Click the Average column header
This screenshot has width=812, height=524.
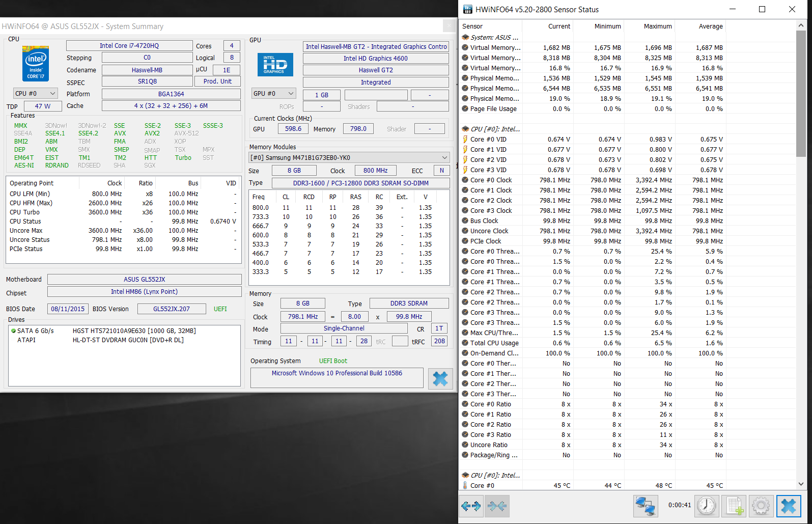[x=700, y=26]
